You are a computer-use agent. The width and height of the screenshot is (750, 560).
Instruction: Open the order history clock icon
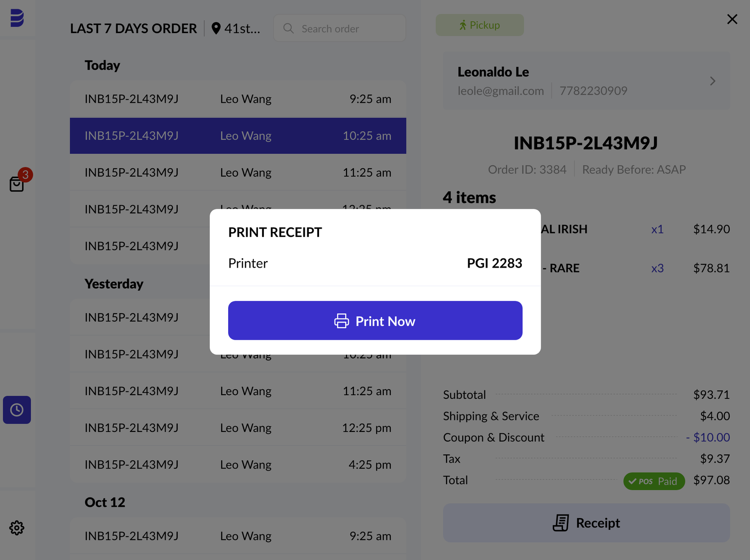(x=17, y=410)
